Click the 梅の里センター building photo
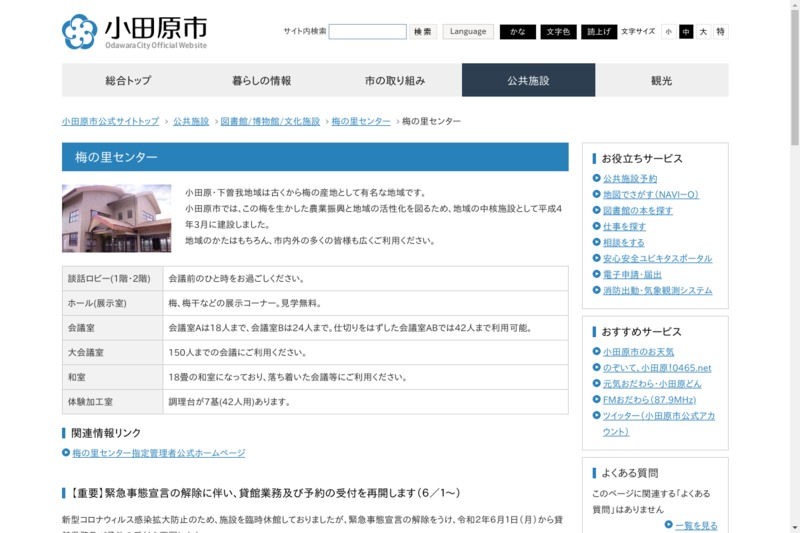The width and height of the screenshot is (800, 533). (x=116, y=218)
